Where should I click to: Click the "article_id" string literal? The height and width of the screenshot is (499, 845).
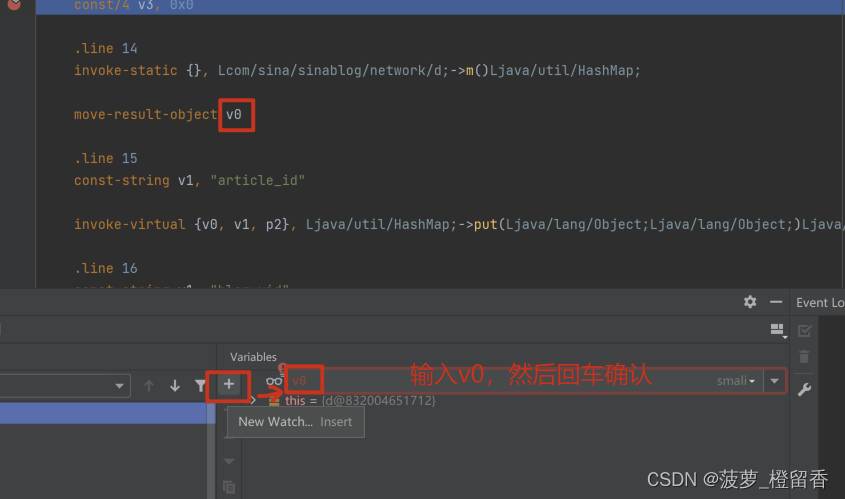[258, 181]
